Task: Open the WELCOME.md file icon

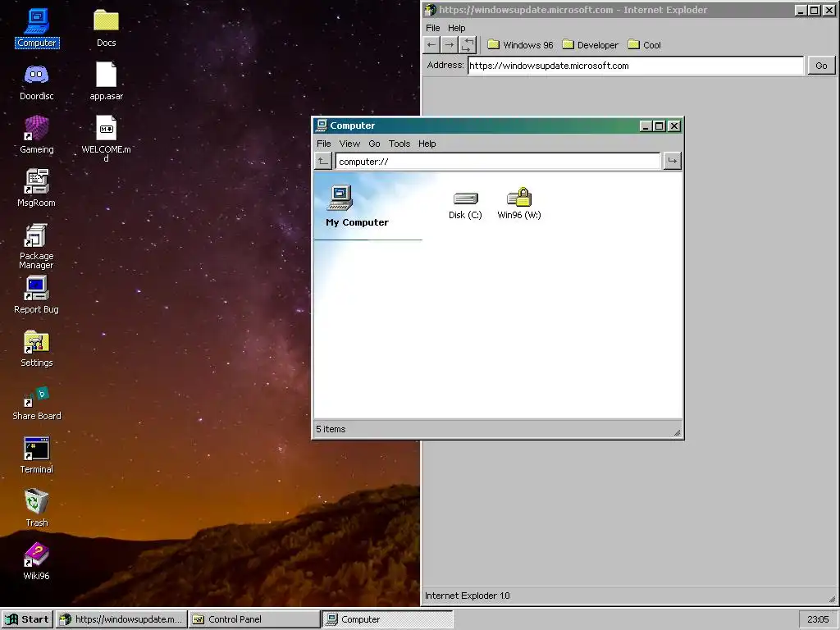Action: coord(106,137)
